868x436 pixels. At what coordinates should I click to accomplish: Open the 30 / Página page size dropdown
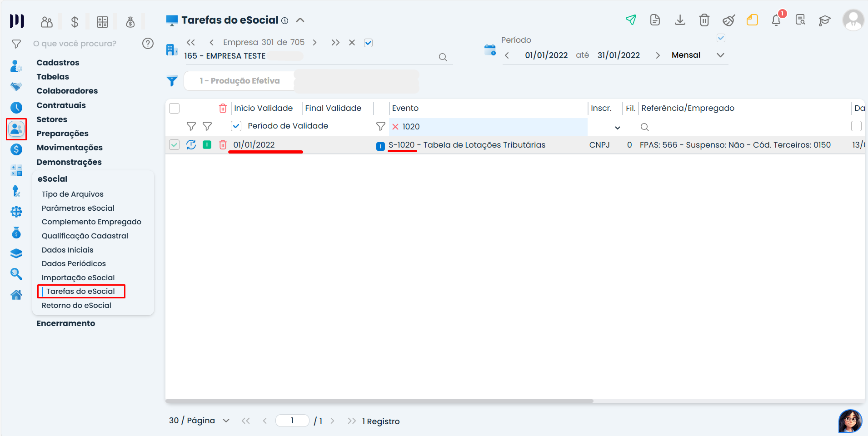pos(199,421)
